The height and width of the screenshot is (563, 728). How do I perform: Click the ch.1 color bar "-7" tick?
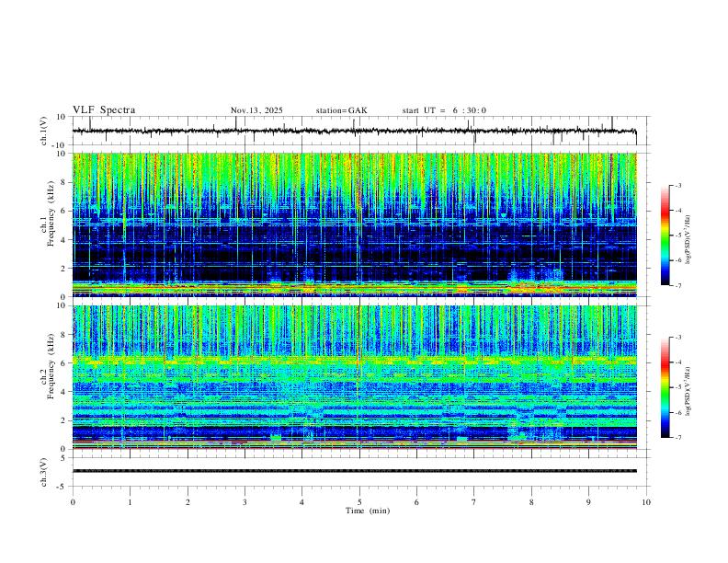678,285
